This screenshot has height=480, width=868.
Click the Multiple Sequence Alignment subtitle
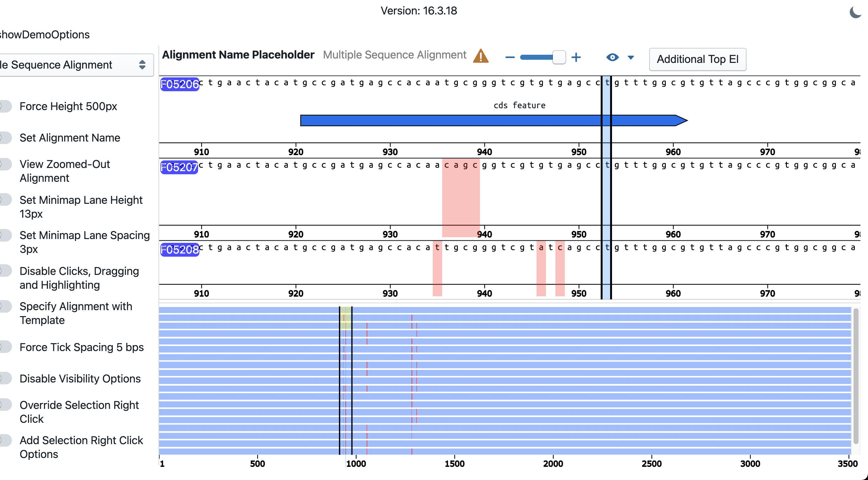(394, 55)
